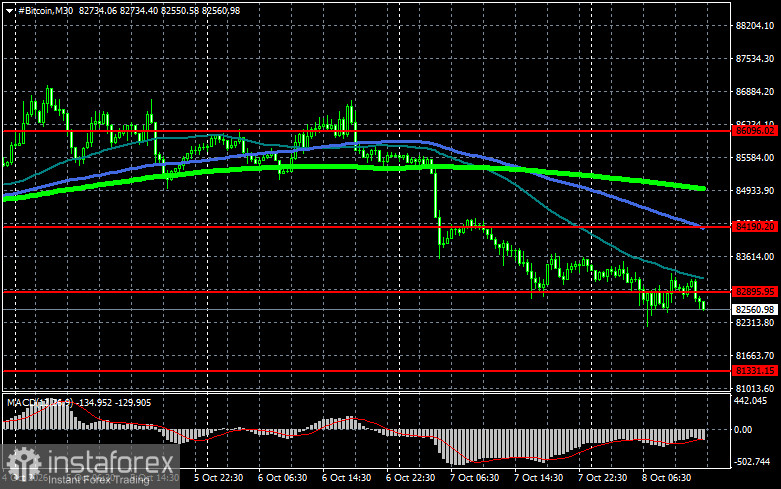Click the 85584.00 price axis label
This screenshot has height=489, width=781.
pyautogui.click(x=755, y=158)
